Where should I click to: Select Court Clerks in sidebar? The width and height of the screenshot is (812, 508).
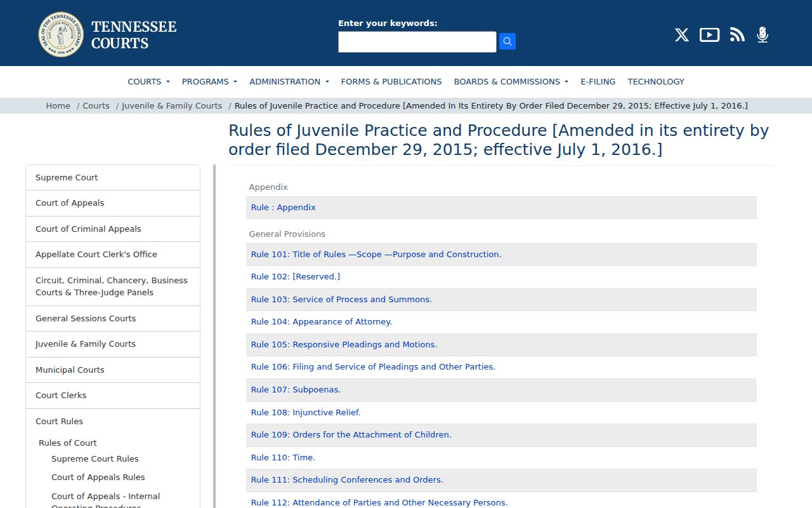point(113,396)
